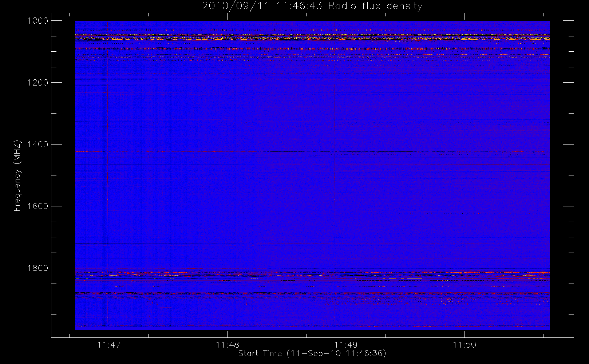Click the 11:47 time tick label
The height and width of the screenshot is (364, 589).
(109, 345)
